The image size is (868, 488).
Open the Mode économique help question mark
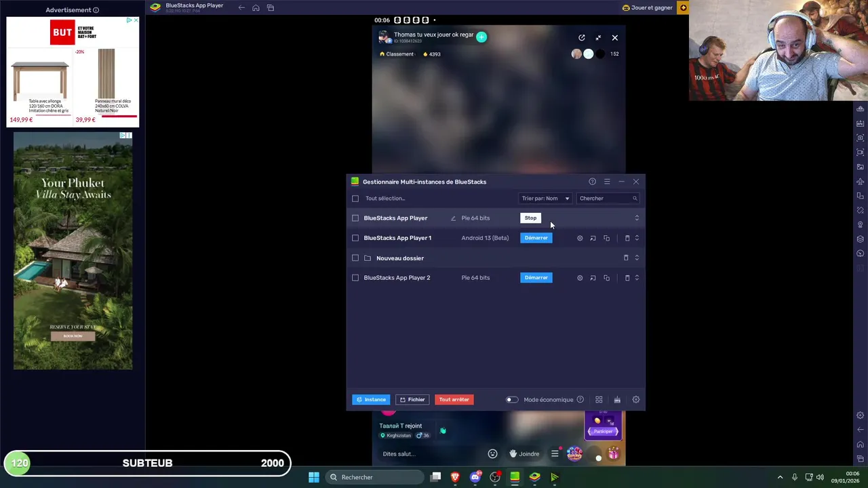[580, 400]
